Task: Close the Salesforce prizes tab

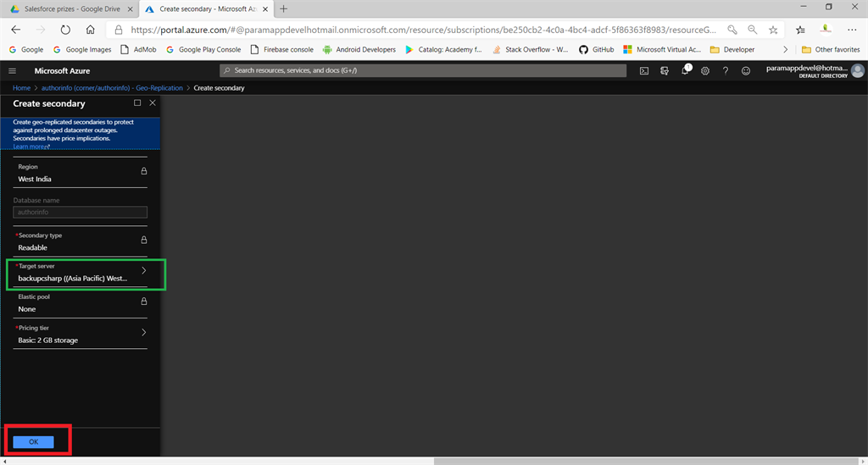Action: pos(130,9)
